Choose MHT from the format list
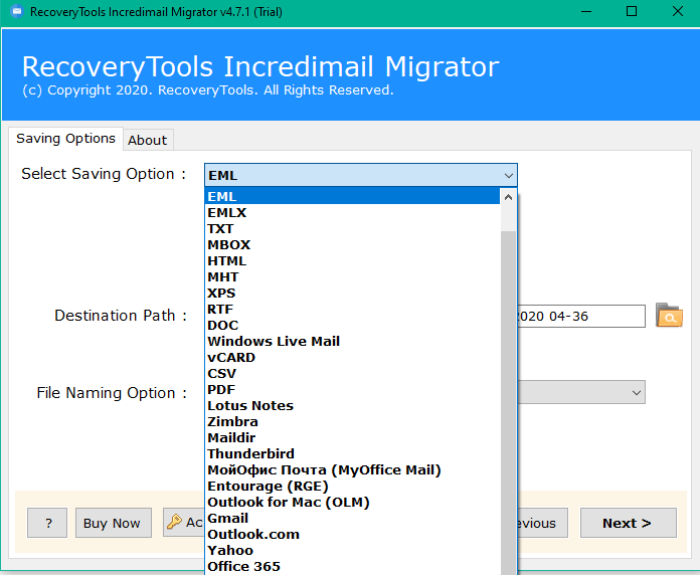Screen dimensions: 700x575 (352, 277)
